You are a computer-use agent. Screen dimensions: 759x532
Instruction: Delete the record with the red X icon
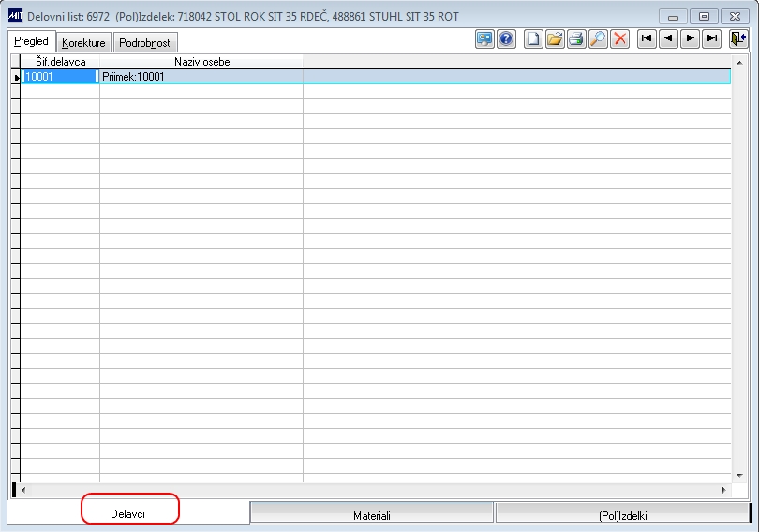click(x=620, y=39)
